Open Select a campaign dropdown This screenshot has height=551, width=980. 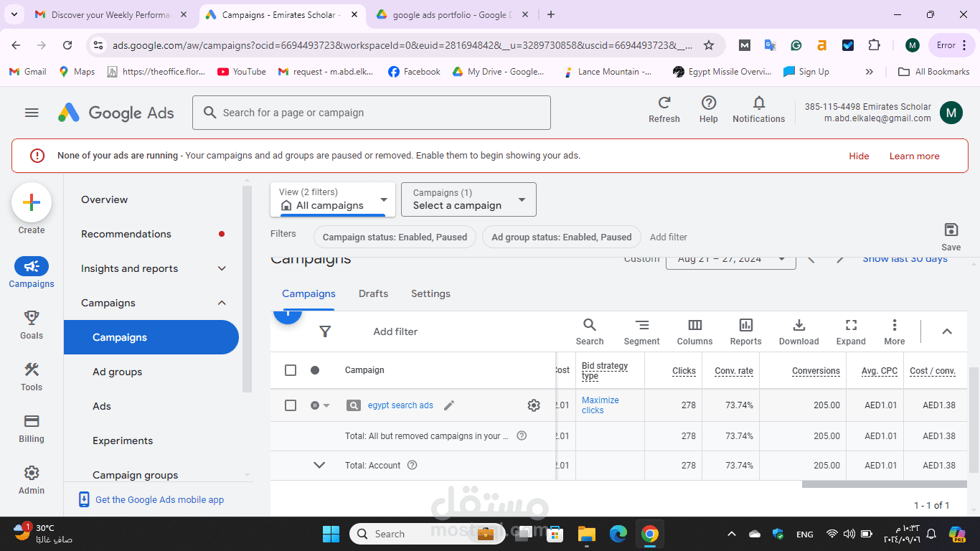(469, 199)
